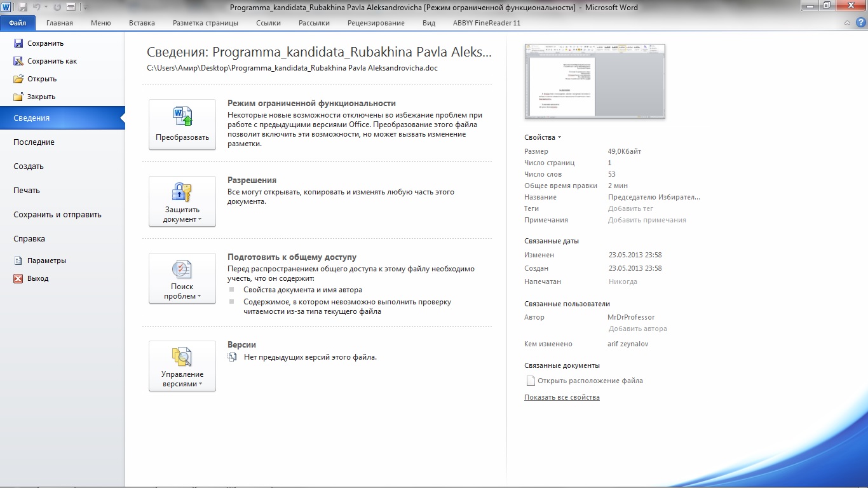Expand the Свойства properties dropdown
The image size is (868, 488).
coord(543,137)
